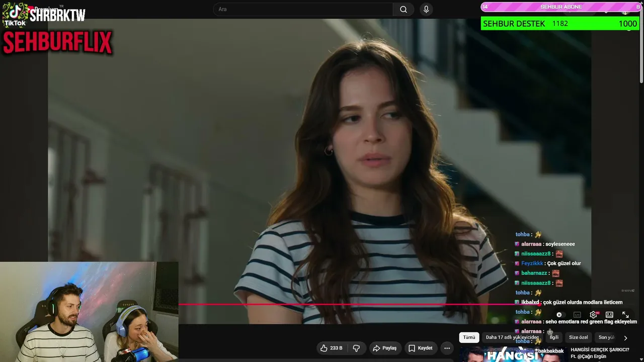Select the 'Size özel' filter chip
The width and height of the screenshot is (644, 362).
tap(579, 337)
